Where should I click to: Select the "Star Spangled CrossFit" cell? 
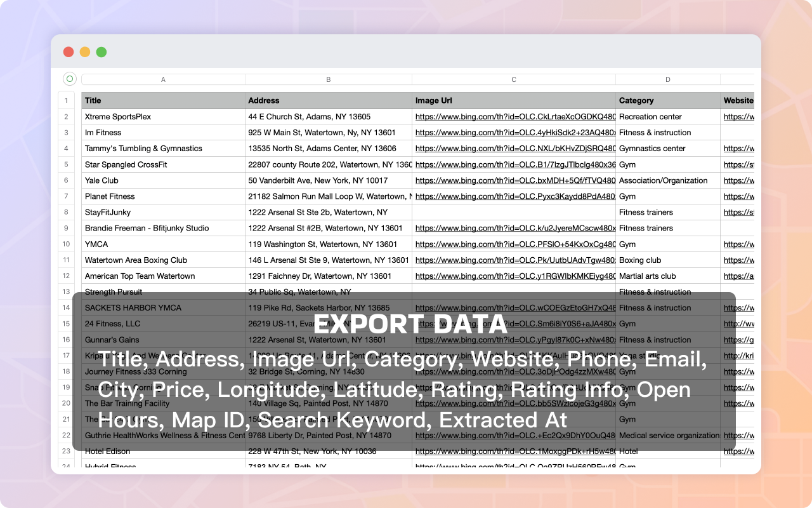pos(163,164)
